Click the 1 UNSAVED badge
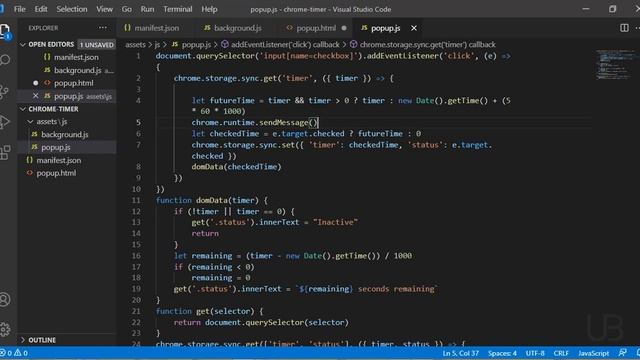 coord(96,44)
